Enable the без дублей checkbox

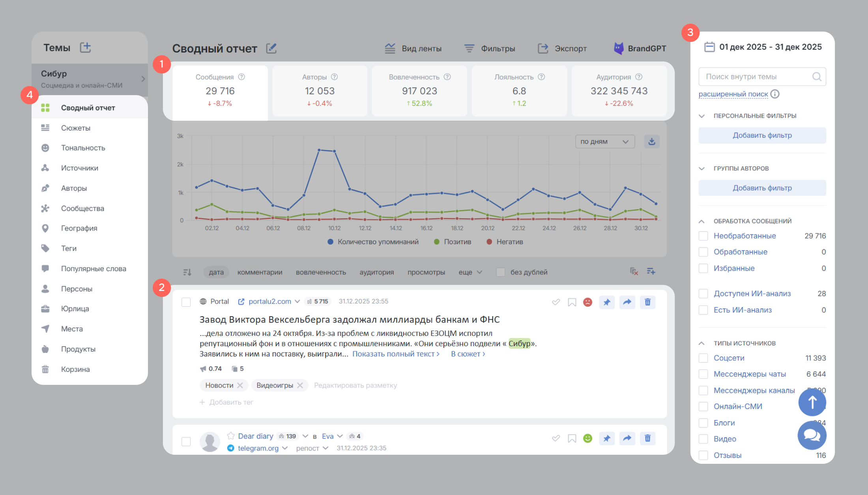point(501,272)
